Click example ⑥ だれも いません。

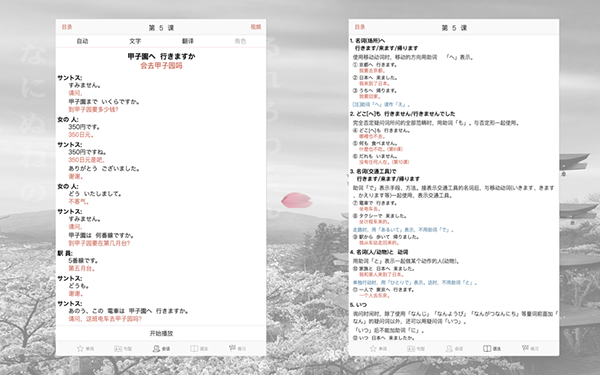click(375, 156)
